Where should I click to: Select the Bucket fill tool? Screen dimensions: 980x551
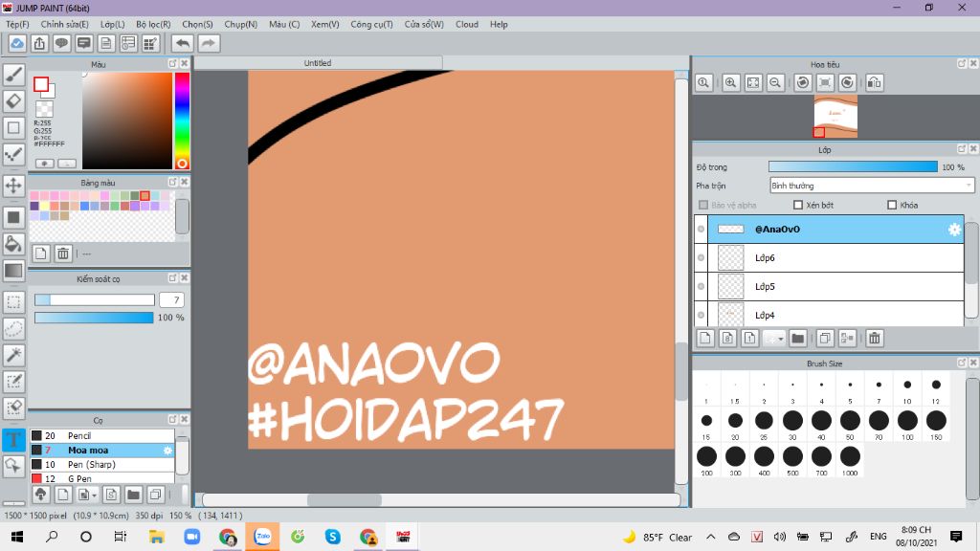click(x=13, y=244)
